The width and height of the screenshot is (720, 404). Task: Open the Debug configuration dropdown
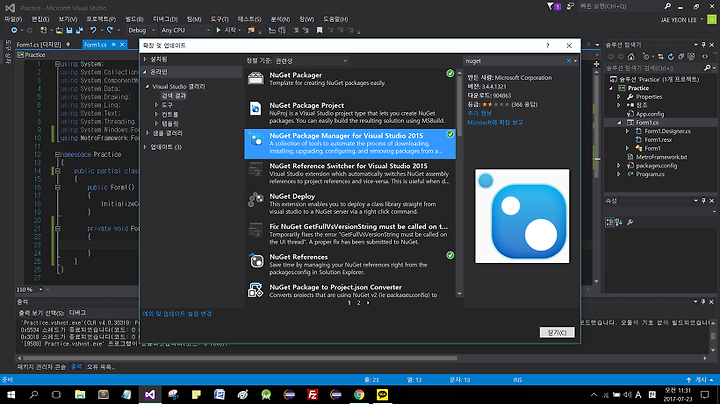141,30
